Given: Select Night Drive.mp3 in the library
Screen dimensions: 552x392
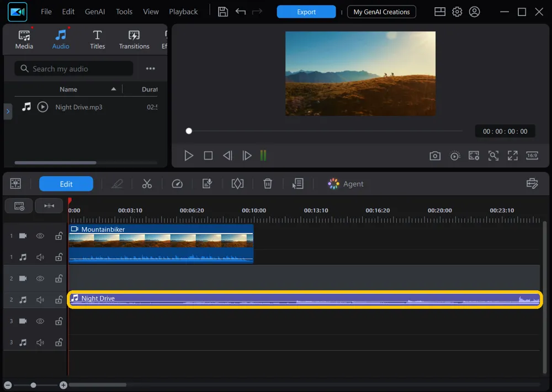Looking at the screenshot, I should click(x=78, y=107).
